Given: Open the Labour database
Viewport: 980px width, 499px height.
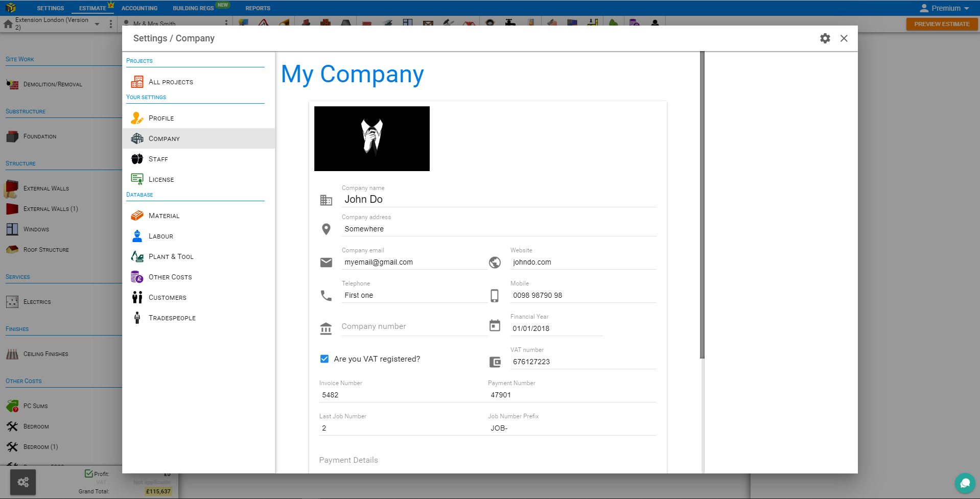Looking at the screenshot, I should tap(198, 236).
